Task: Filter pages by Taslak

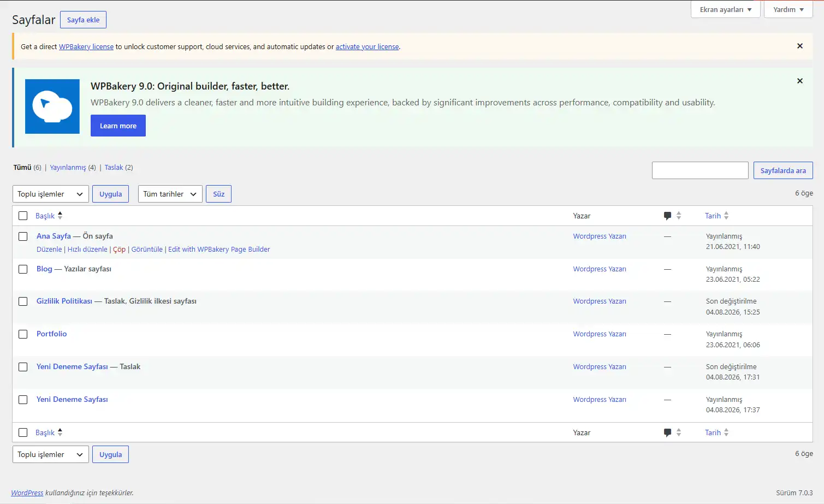Action: click(x=114, y=168)
